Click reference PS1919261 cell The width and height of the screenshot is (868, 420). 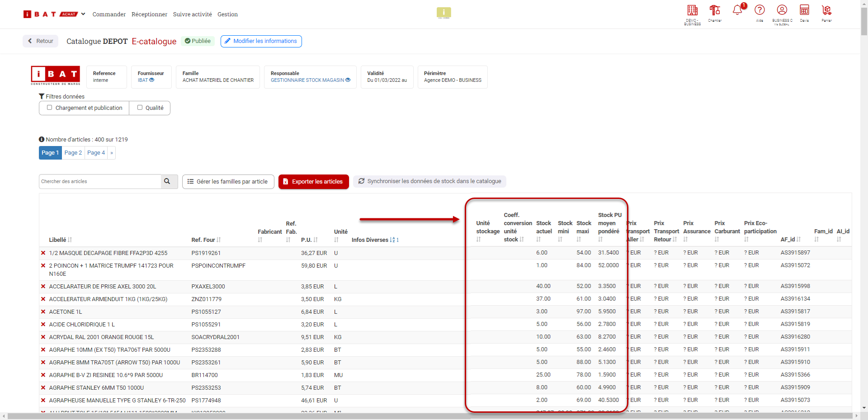click(x=206, y=253)
